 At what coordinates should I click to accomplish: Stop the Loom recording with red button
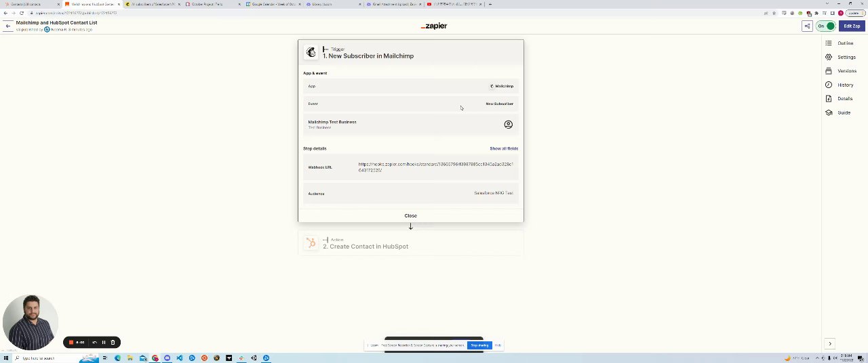tap(71, 342)
